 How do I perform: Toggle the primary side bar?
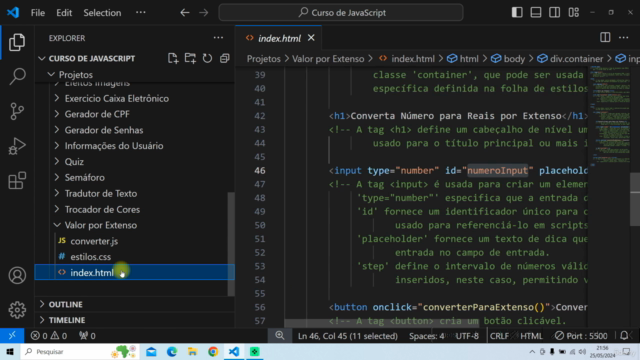517,12
